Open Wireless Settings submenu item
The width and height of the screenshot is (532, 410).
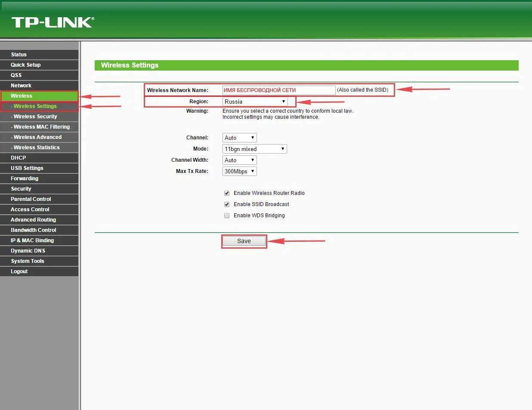(x=39, y=106)
